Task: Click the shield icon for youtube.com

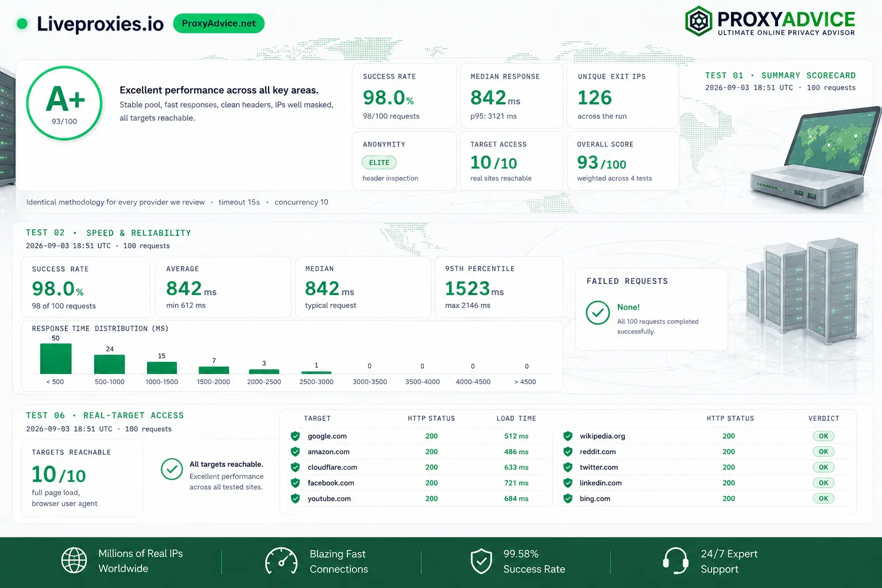Action: click(295, 498)
